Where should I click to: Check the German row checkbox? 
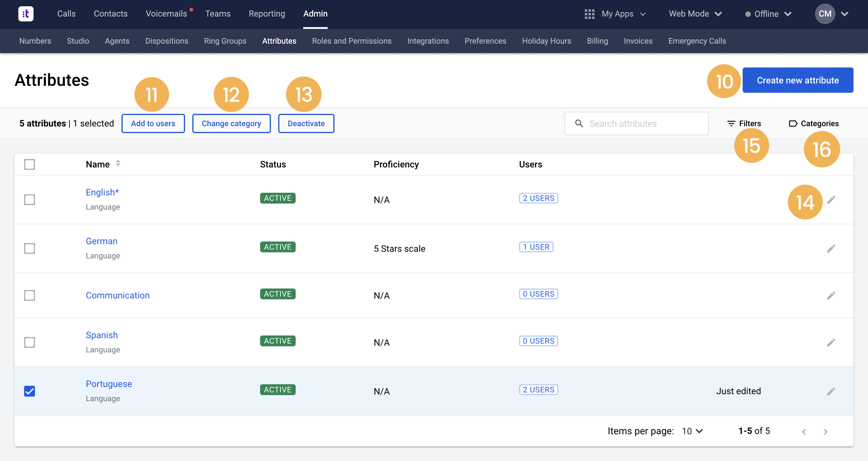click(30, 248)
